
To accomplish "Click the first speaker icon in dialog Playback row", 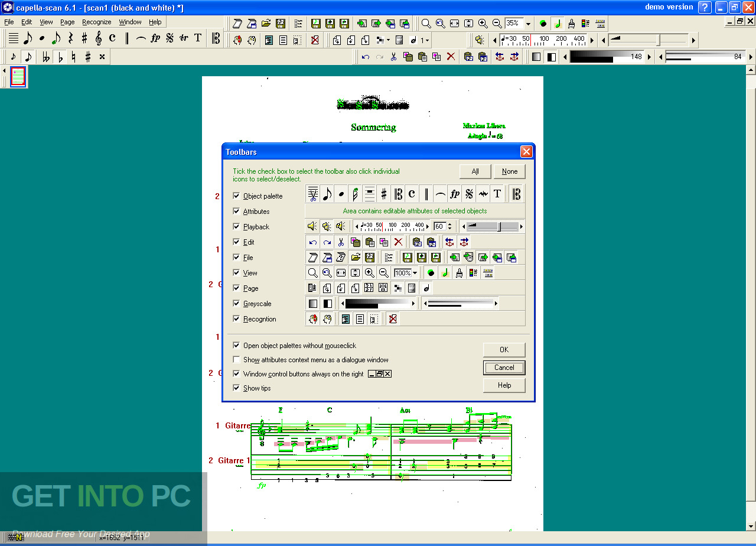I will (x=312, y=226).
